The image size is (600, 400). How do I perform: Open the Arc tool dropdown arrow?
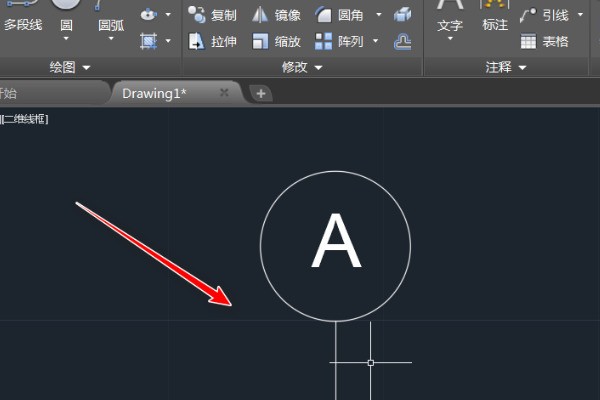[x=111, y=38]
